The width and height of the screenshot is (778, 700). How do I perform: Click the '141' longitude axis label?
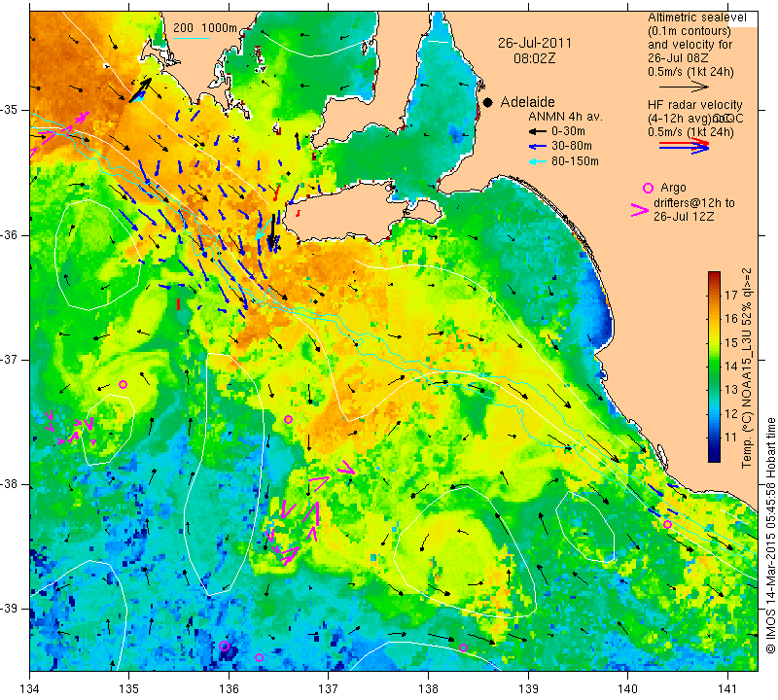(727, 689)
